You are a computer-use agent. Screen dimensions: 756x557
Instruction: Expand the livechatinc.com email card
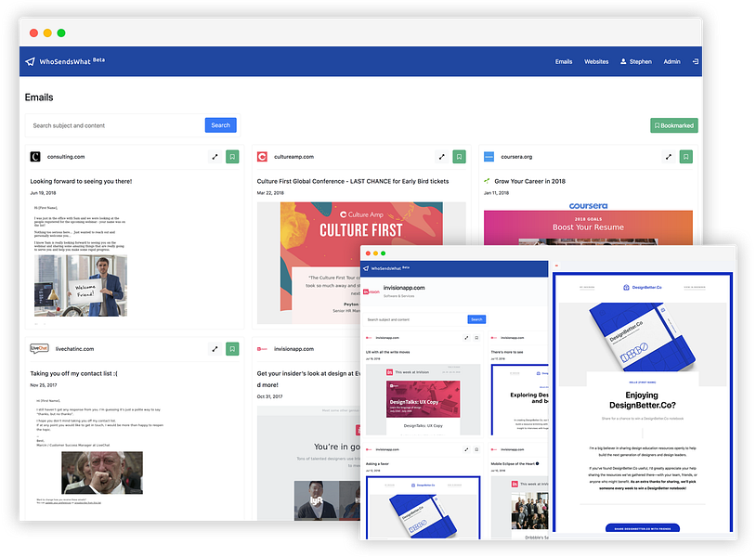point(215,349)
